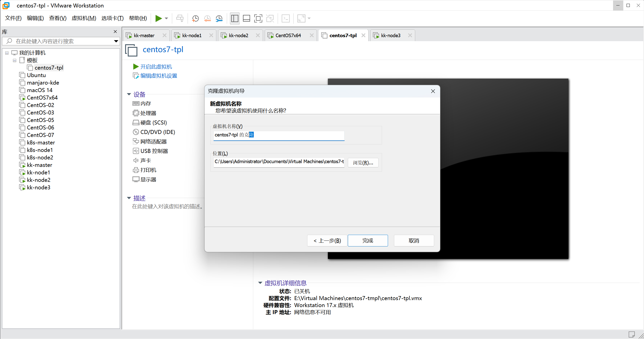The image size is (644, 339).
Task: Open the 选项卡(T) menu
Action: point(112,18)
